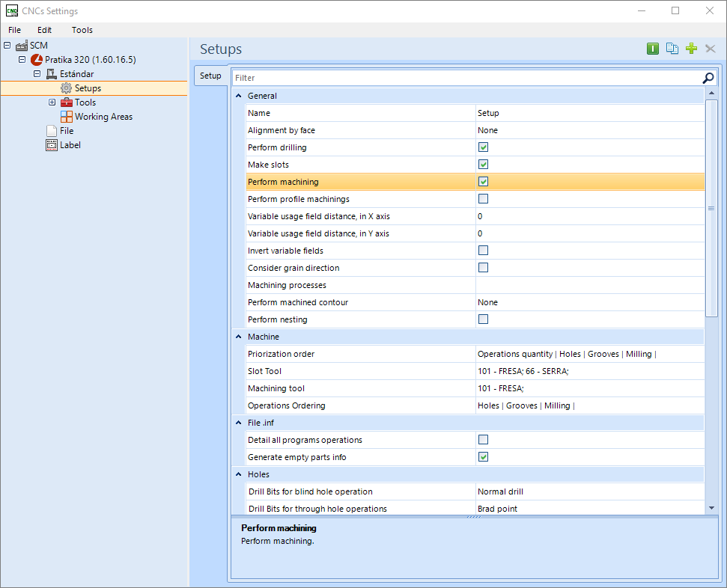Collapse the SCM tree node

[7, 46]
